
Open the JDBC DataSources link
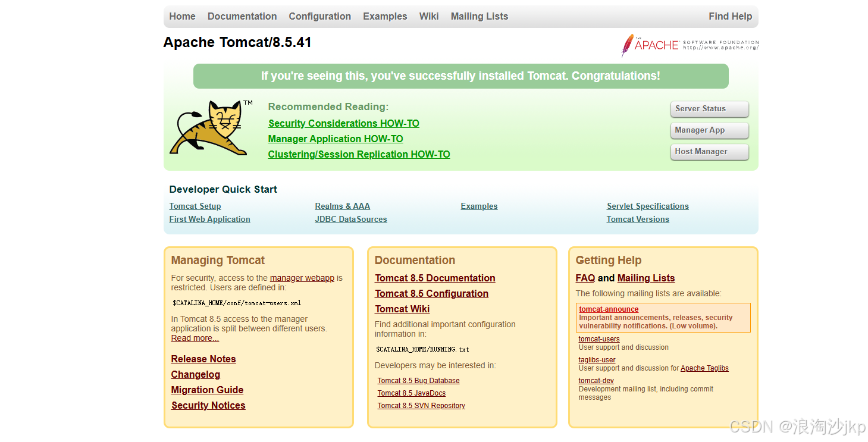click(x=351, y=220)
